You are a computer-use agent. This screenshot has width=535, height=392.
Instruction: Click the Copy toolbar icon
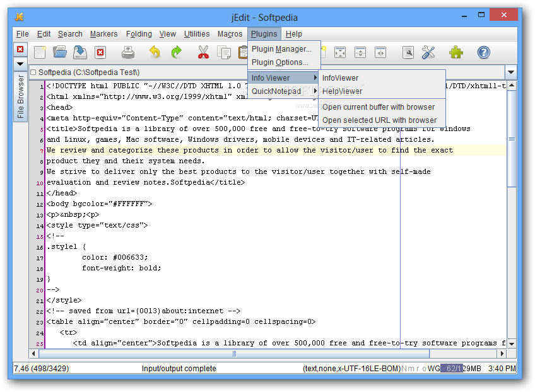224,52
